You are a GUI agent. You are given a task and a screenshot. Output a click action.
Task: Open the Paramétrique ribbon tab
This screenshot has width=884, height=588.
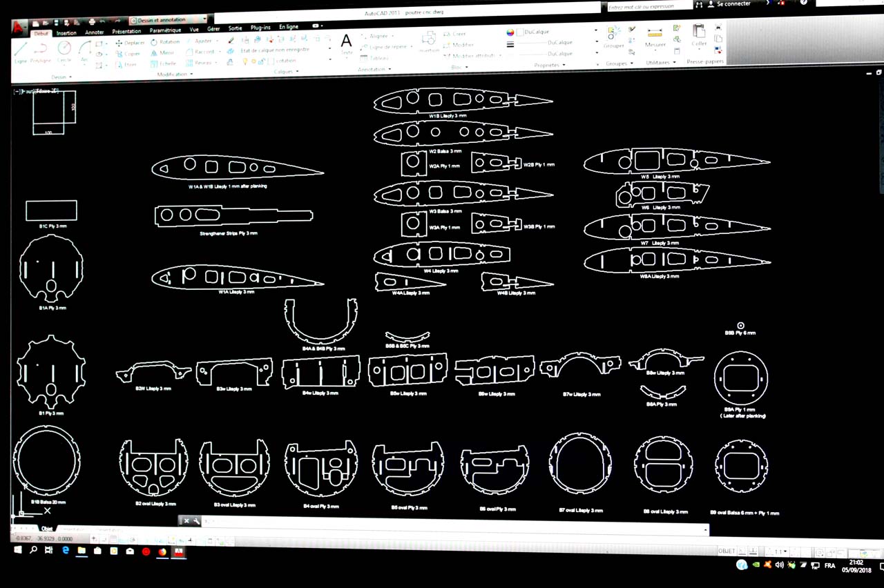pos(165,30)
